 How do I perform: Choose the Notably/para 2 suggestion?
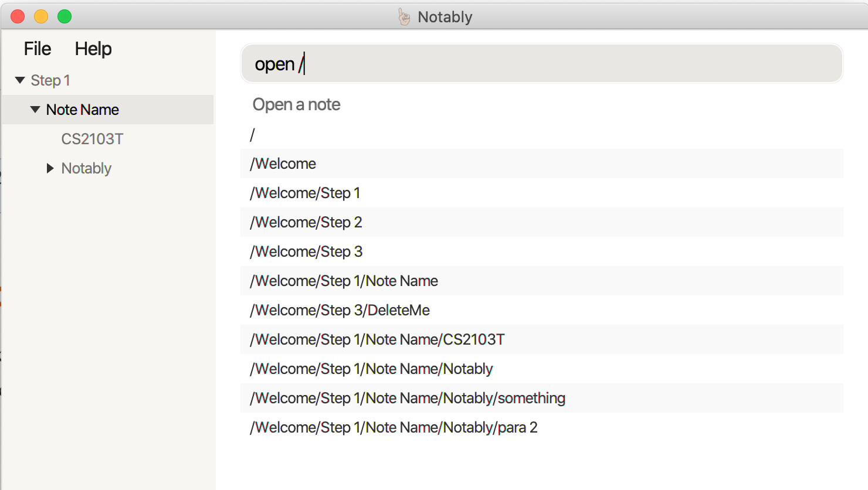coord(542,427)
